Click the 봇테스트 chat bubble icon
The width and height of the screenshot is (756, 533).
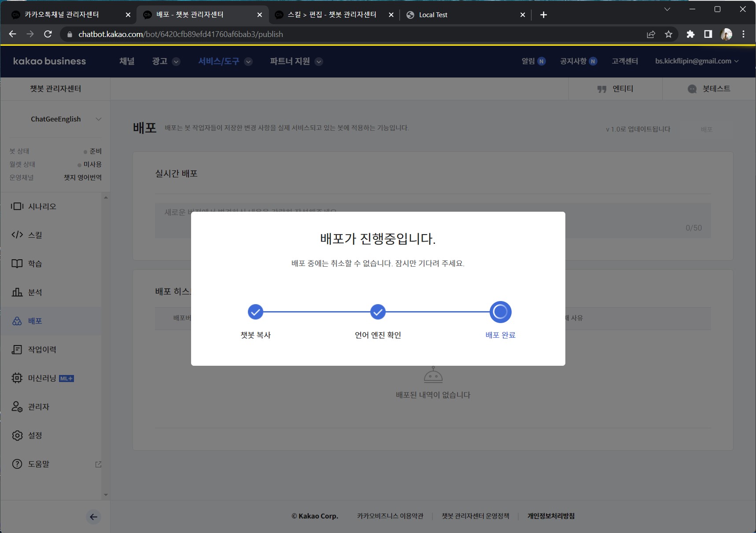pos(692,89)
